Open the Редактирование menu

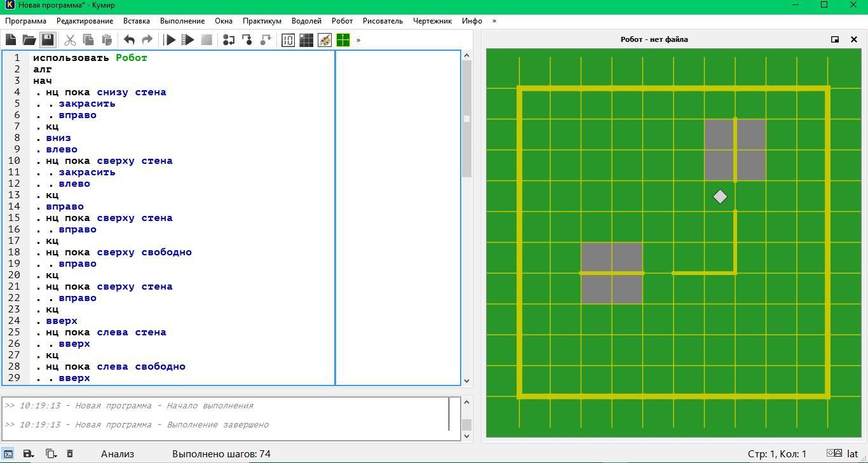pos(85,21)
